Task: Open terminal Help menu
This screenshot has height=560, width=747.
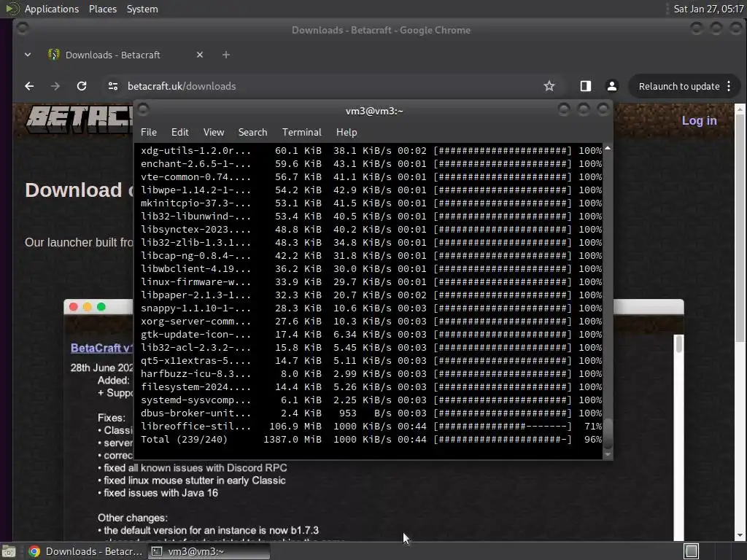Action: click(347, 133)
